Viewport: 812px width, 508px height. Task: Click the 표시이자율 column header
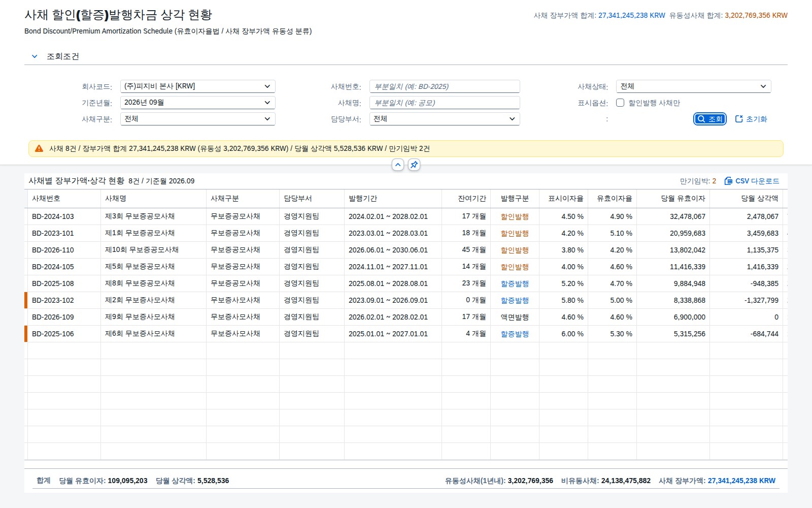coord(563,199)
